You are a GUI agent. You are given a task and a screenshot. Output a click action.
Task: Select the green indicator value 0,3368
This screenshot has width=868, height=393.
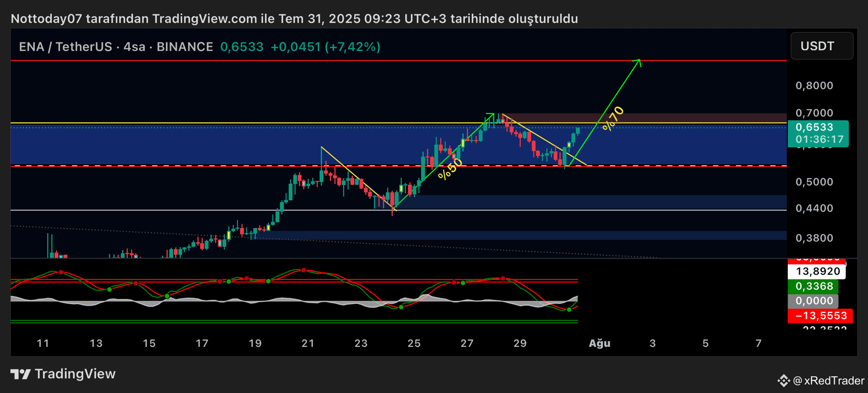813,286
